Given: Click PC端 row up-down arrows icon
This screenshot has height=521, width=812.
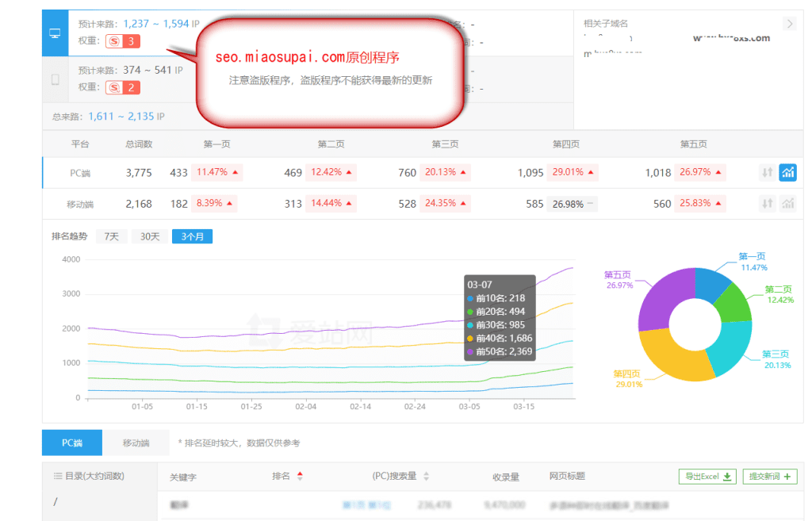Looking at the screenshot, I should click(767, 172).
